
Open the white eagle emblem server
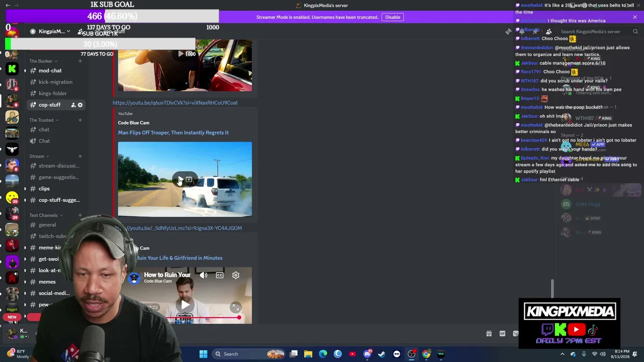click(x=12, y=149)
